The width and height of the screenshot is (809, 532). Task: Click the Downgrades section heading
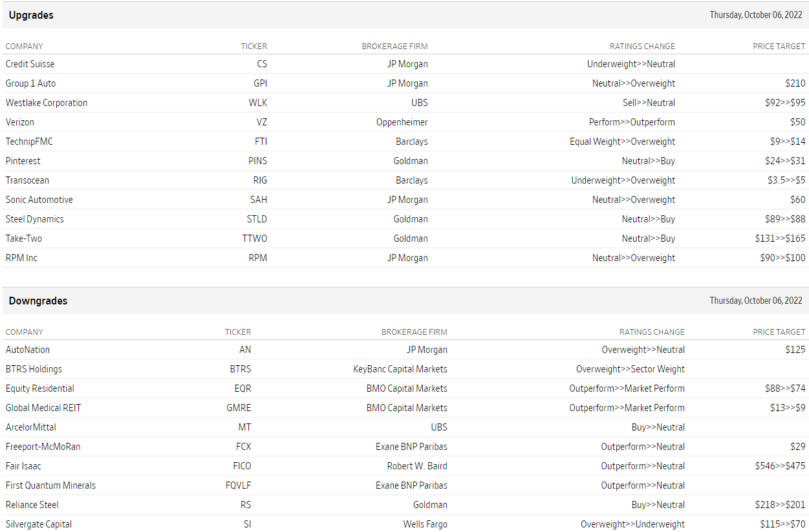pos(38,301)
